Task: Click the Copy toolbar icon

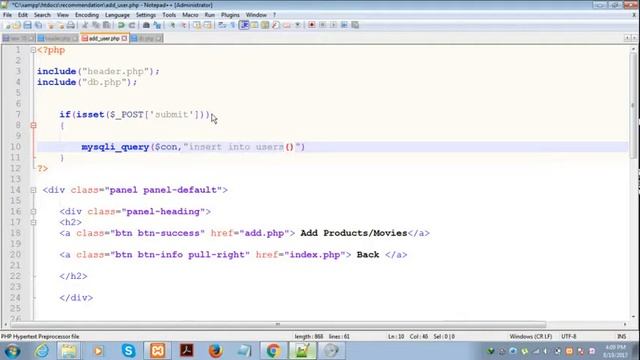Action: click(x=96, y=25)
